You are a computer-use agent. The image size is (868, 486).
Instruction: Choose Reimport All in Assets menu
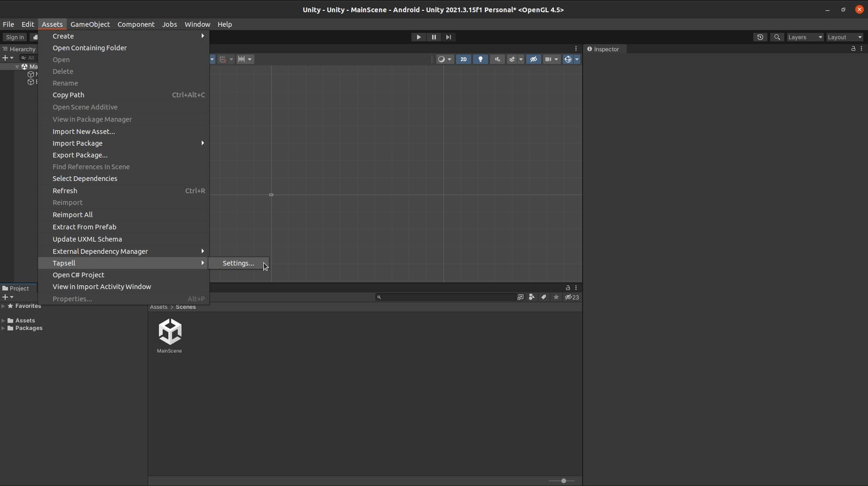124,215
